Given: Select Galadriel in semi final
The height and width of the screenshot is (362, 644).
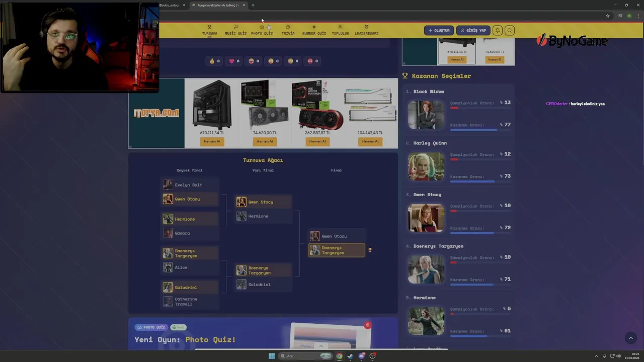Looking at the screenshot, I should pos(264,285).
